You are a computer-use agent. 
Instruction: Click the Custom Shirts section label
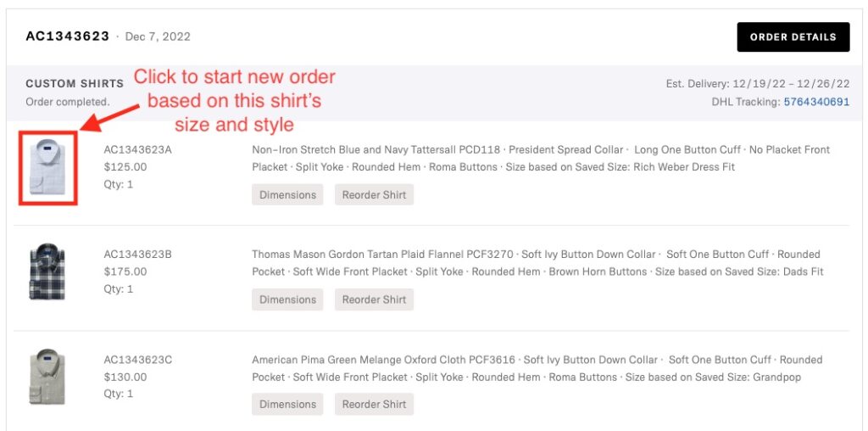click(75, 84)
